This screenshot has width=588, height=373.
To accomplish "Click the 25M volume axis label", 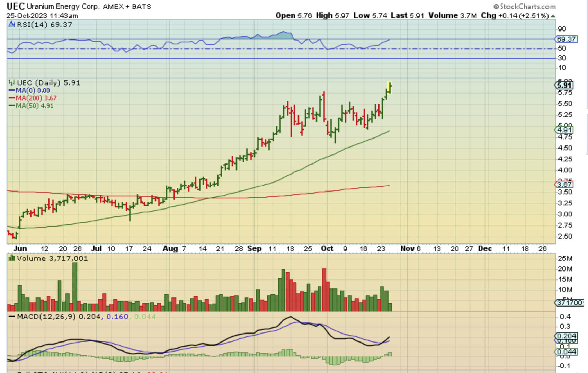I will click(x=565, y=258).
